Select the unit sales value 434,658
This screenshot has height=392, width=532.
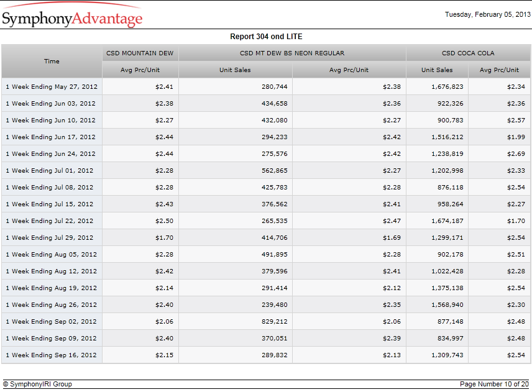click(275, 103)
